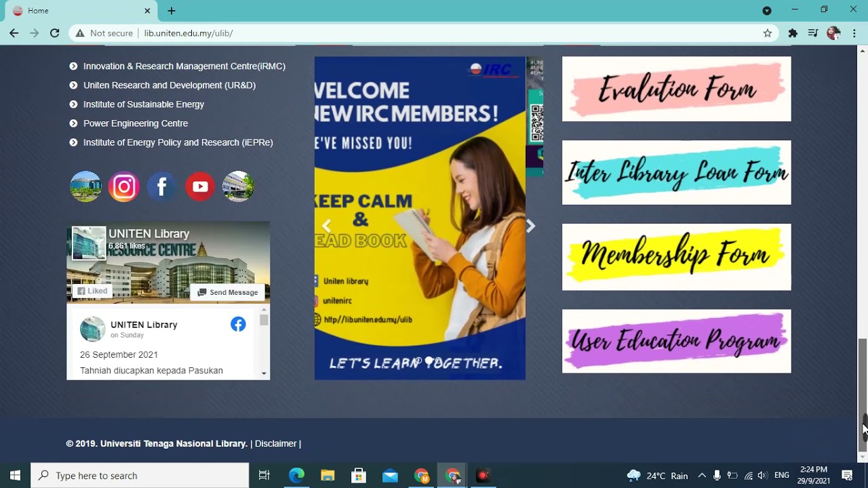Select the Home browser tab

pyautogui.click(x=80, y=11)
